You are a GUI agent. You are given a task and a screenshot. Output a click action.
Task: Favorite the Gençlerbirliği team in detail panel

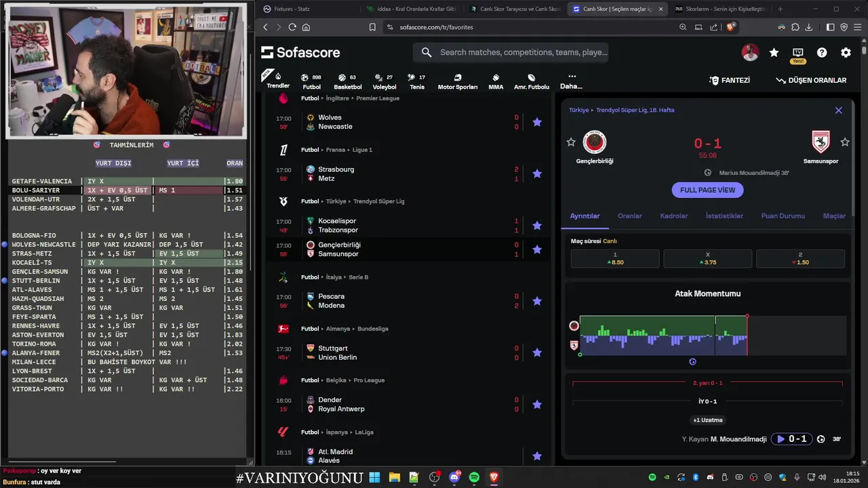571,142
